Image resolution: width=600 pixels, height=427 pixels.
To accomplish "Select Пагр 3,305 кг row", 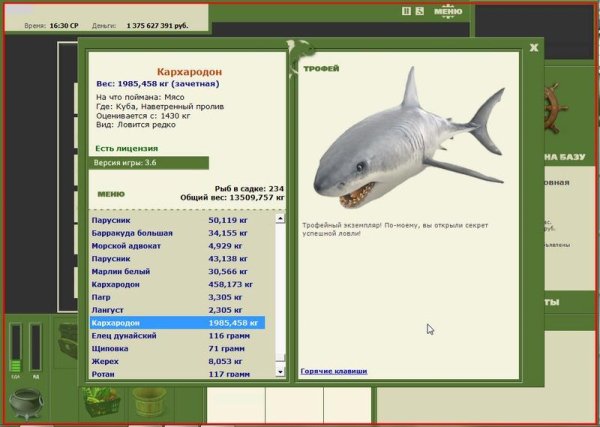I will 177,297.
